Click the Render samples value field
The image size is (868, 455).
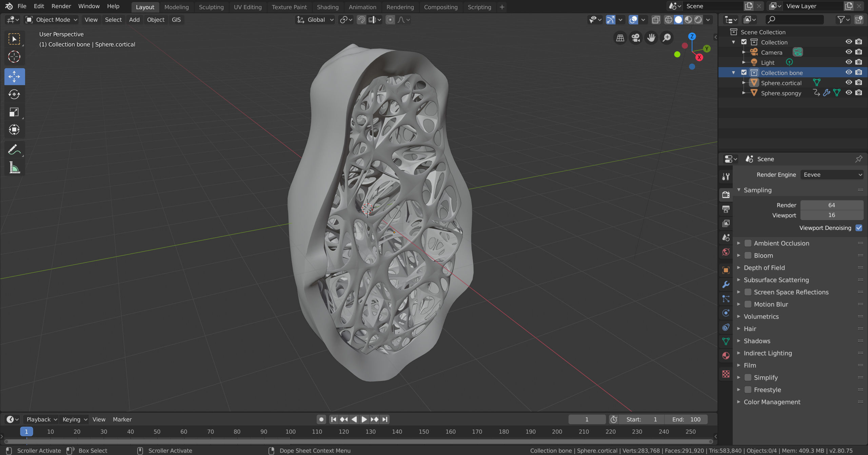(832, 205)
